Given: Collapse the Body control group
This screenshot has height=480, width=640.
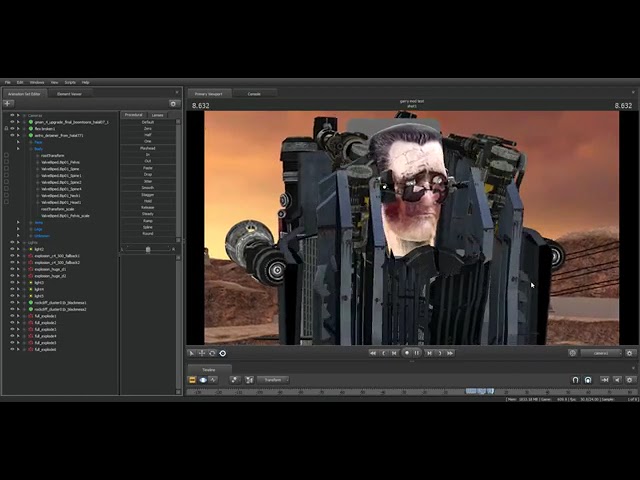Looking at the screenshot, I should [18, 149].
